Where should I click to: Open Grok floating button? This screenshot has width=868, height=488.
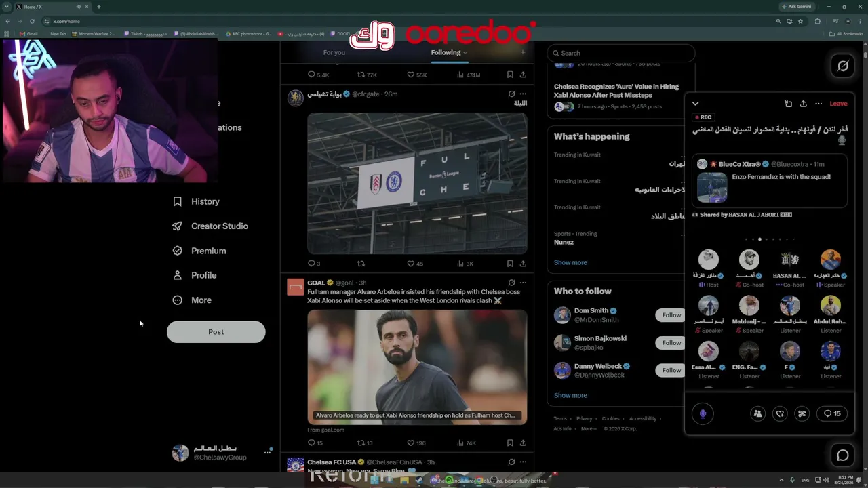tap(843, 66)
